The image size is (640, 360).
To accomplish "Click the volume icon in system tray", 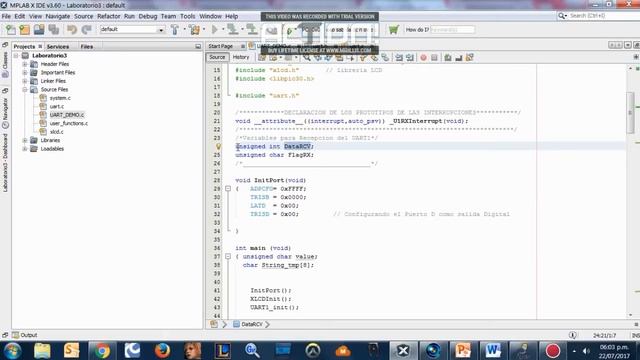I will pyautogui.click(x=586, y=351).
